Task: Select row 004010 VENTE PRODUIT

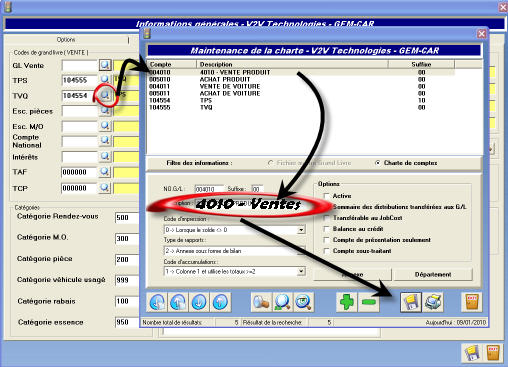Action: 302,72
